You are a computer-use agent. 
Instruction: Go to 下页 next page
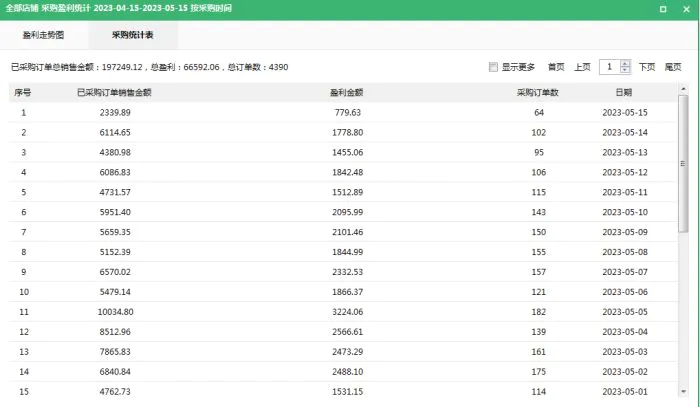click(x=646, y=67)
